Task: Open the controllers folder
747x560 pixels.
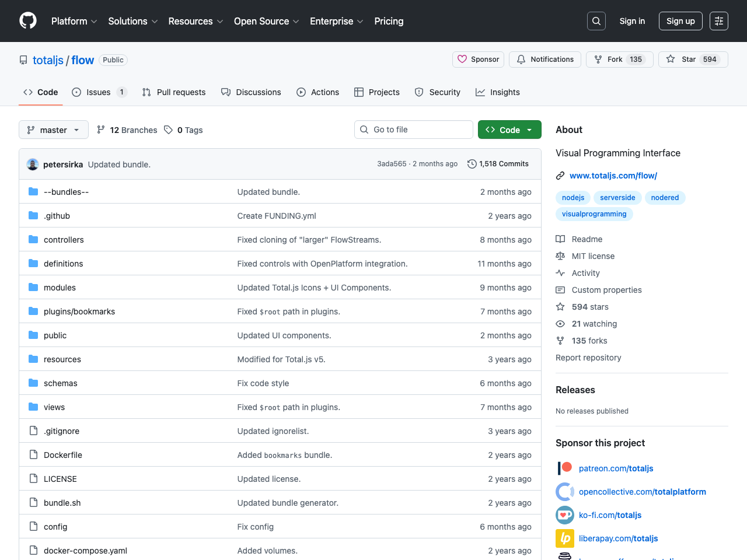Action: pyautogui.click(x=64, y=240)
